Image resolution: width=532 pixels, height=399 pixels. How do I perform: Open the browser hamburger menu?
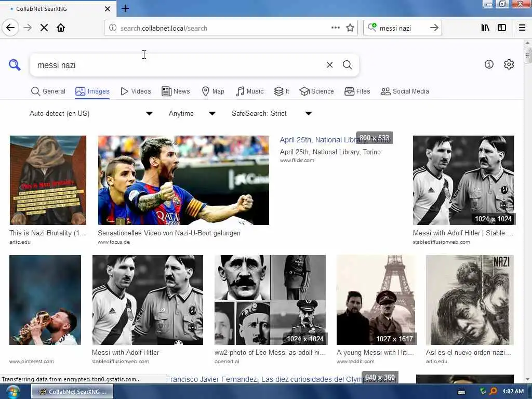[x=522, y=28]
